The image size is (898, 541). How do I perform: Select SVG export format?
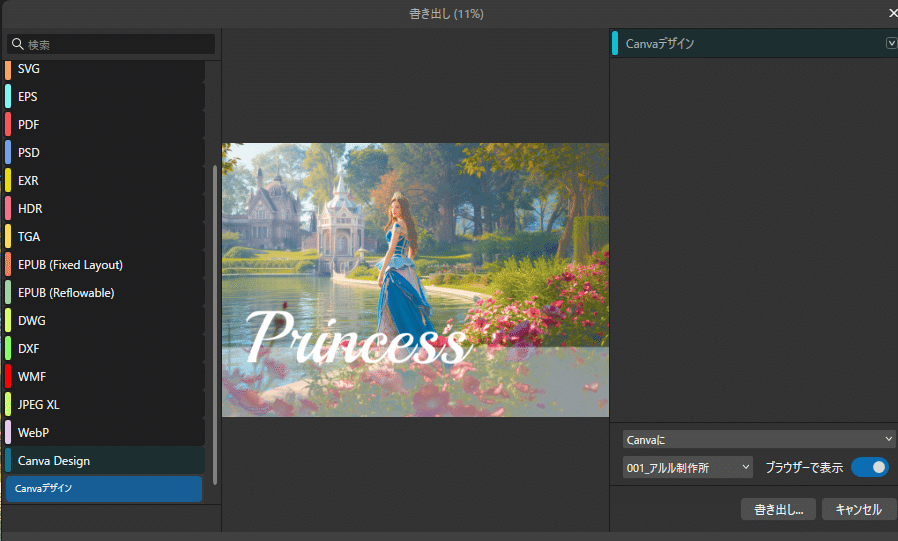pos(105,69)
